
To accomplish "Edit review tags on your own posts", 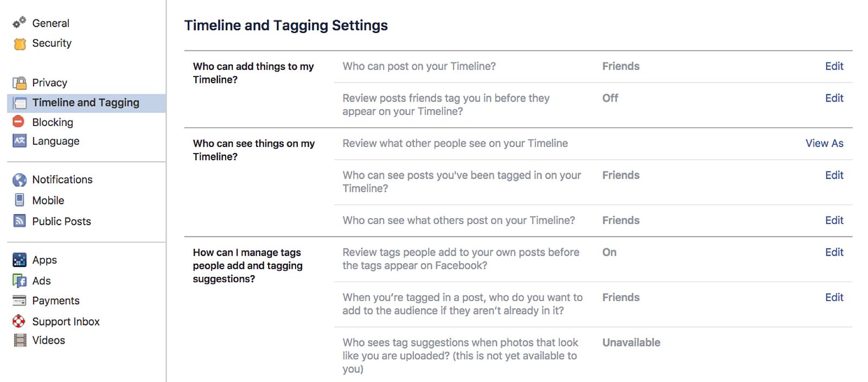I will point(834,252).
